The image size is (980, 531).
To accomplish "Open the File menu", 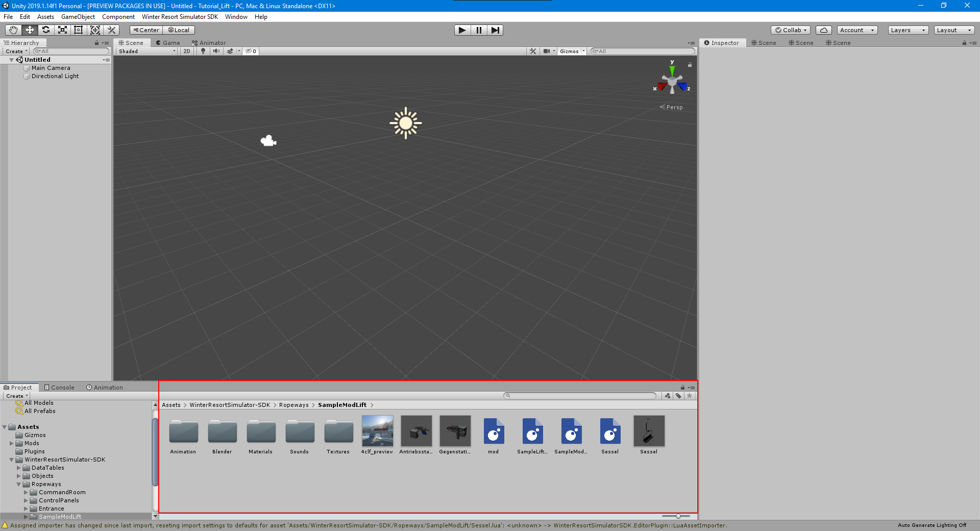I will [8, 17].
